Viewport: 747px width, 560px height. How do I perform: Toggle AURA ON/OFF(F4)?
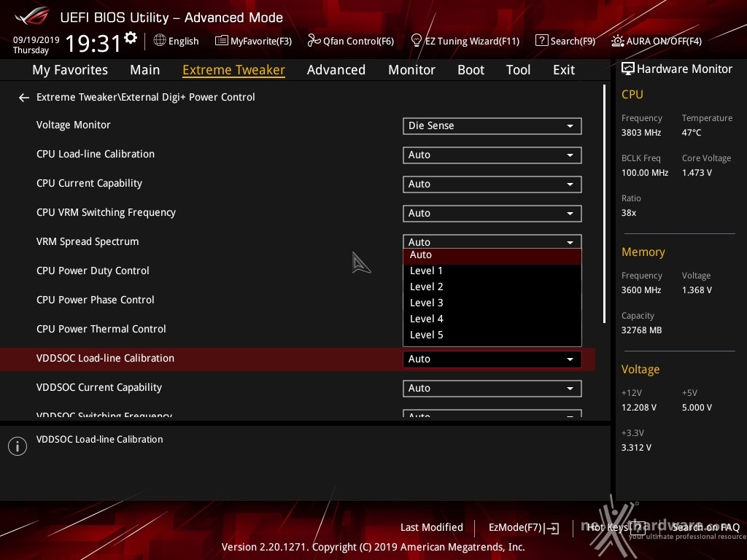(657, 41)
